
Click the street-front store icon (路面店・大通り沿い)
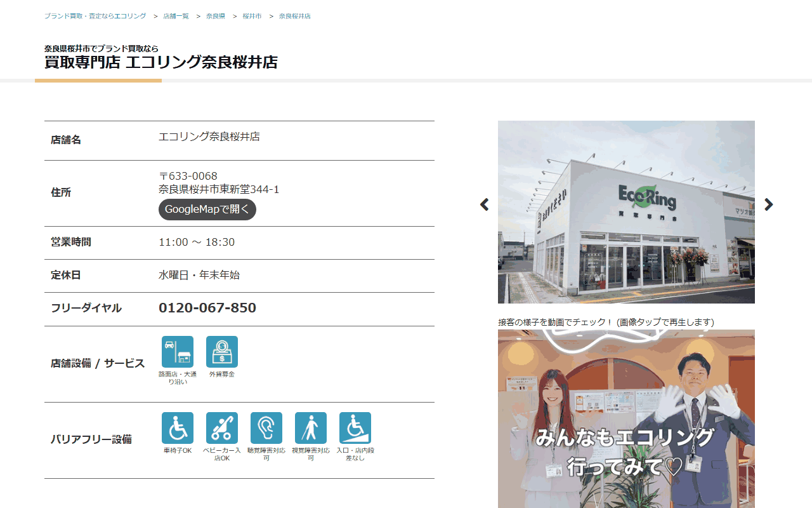tap(178, 352)
